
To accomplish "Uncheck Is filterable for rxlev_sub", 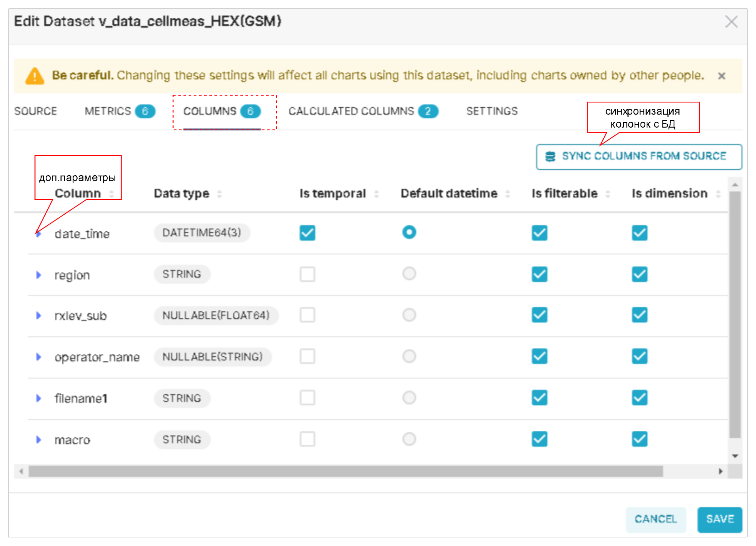I will point(539,315).
